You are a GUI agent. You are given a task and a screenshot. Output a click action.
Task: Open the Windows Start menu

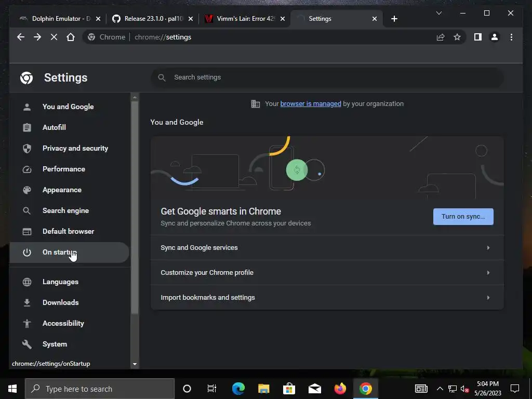coord(12,389)
